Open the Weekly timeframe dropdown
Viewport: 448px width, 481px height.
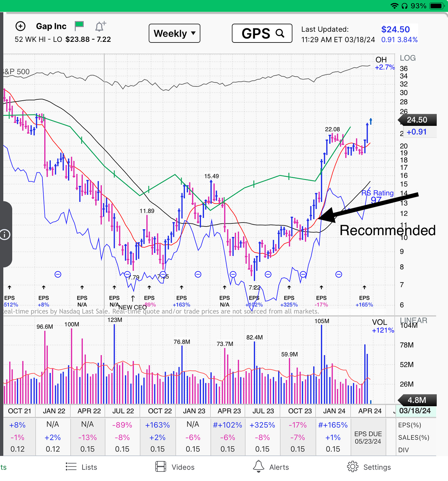tap(174, 33)
